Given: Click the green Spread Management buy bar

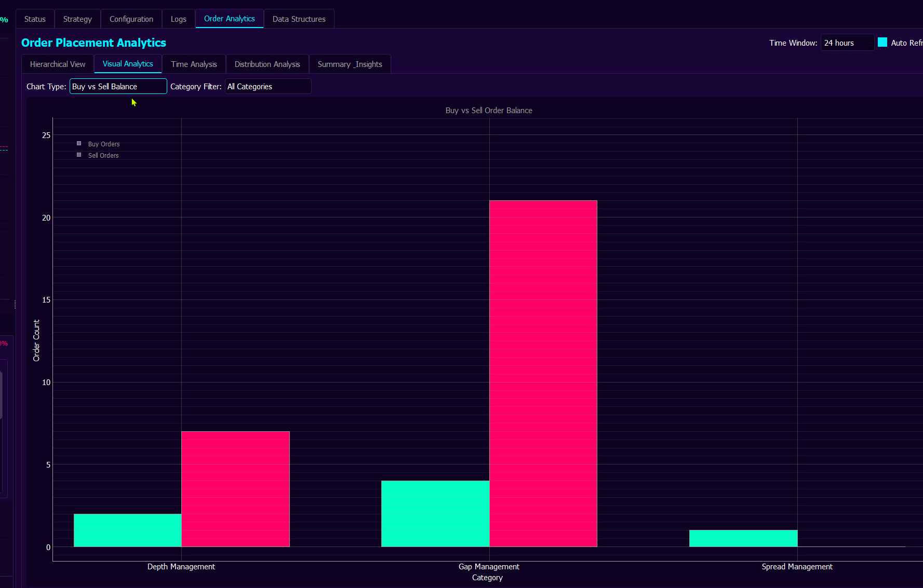Looking at the screenshot, I should (743, 538).
